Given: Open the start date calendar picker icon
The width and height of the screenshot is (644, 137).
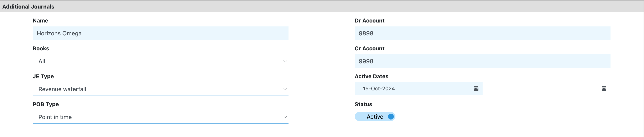Looking at the screenshot, I should point(476,88).
